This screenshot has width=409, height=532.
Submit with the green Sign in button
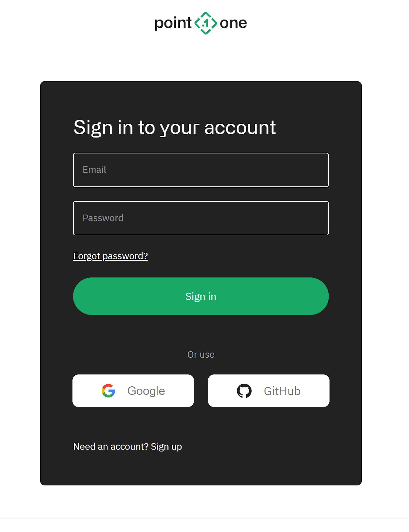[x=201, y=296]
